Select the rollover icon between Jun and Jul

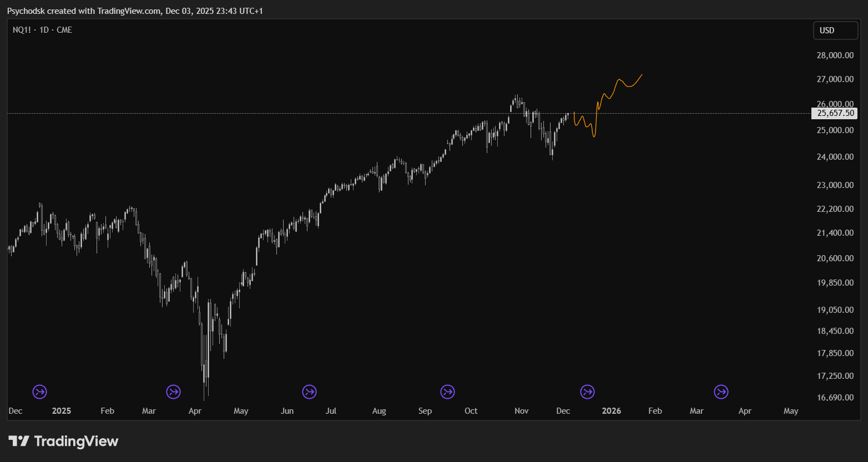[309, 392]
